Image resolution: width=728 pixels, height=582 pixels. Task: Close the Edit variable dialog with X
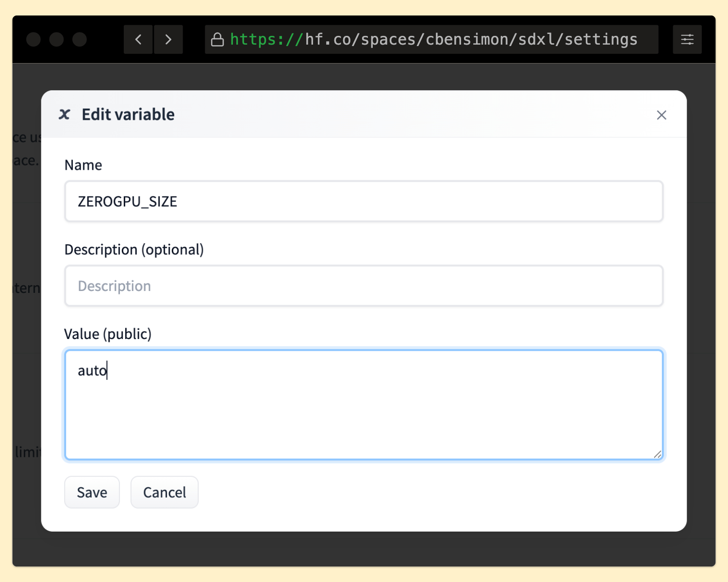coord(661,115)
